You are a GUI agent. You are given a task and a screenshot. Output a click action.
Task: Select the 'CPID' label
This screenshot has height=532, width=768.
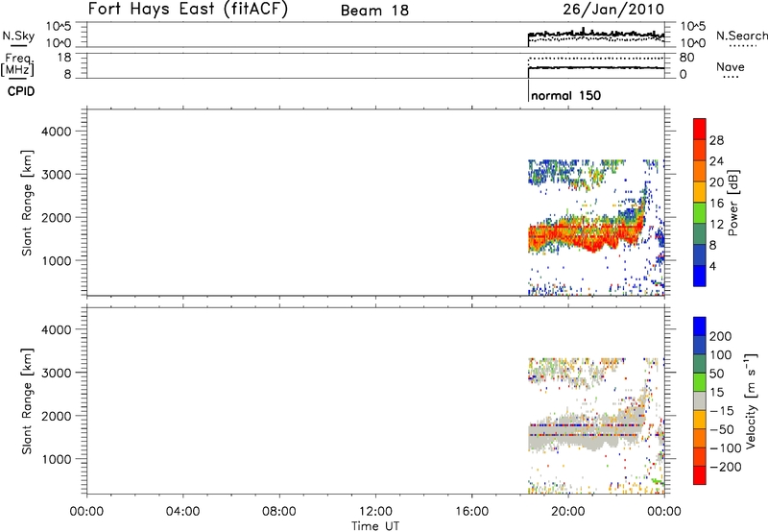21,91
